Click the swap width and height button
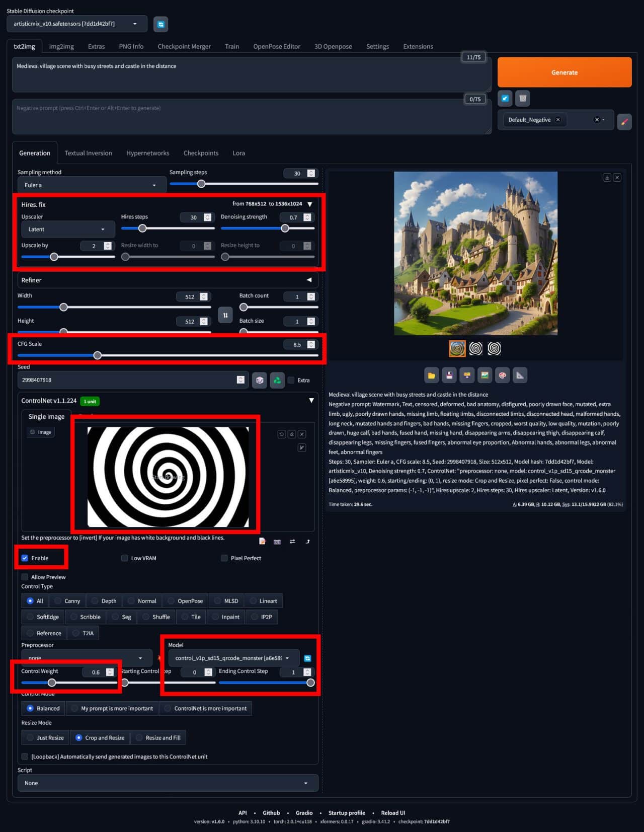Viewport: 644px width, 832px height. [x=225, y=315]
